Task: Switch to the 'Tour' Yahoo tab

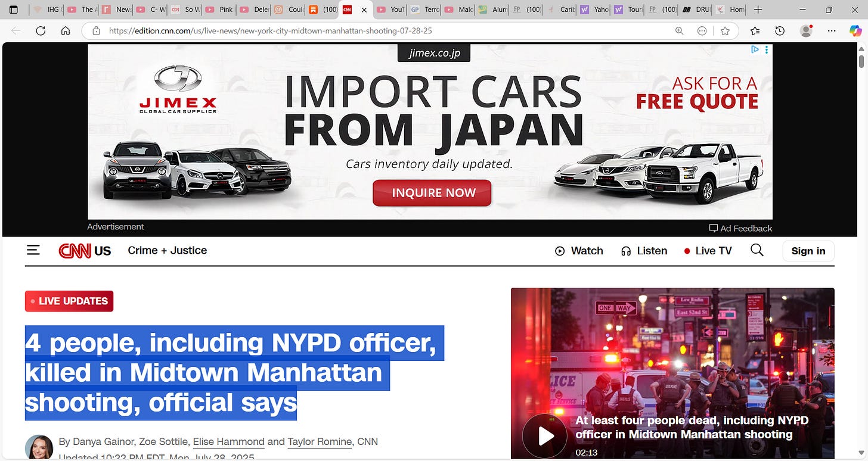Action: click(629, 10)
